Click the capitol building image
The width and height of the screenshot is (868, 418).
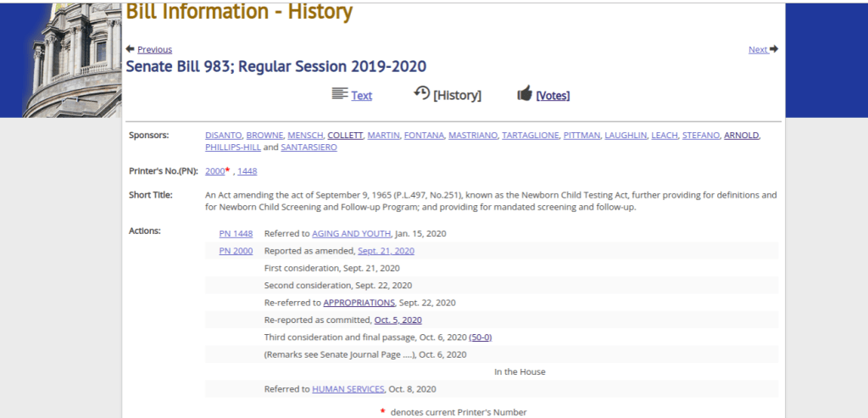(72, 59)
